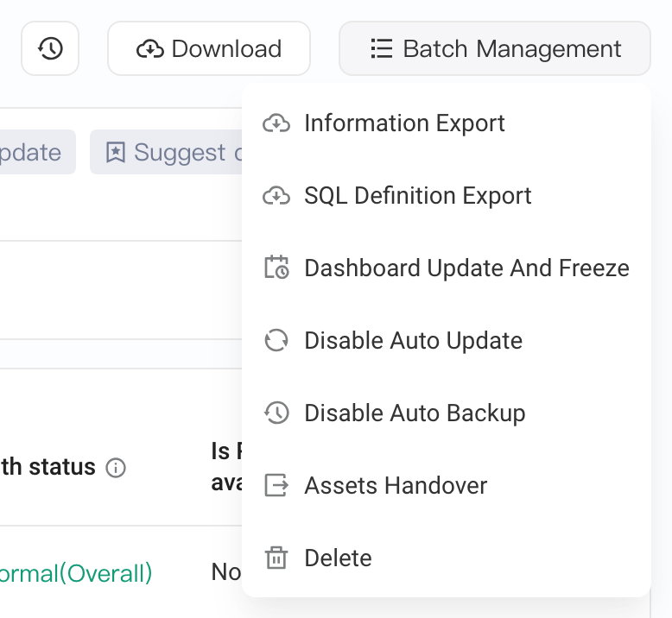Image resolution: width=672 pixels, height=618 pixels.
Task: Click the 'No' cell value in the table
Action: (226, 572)
